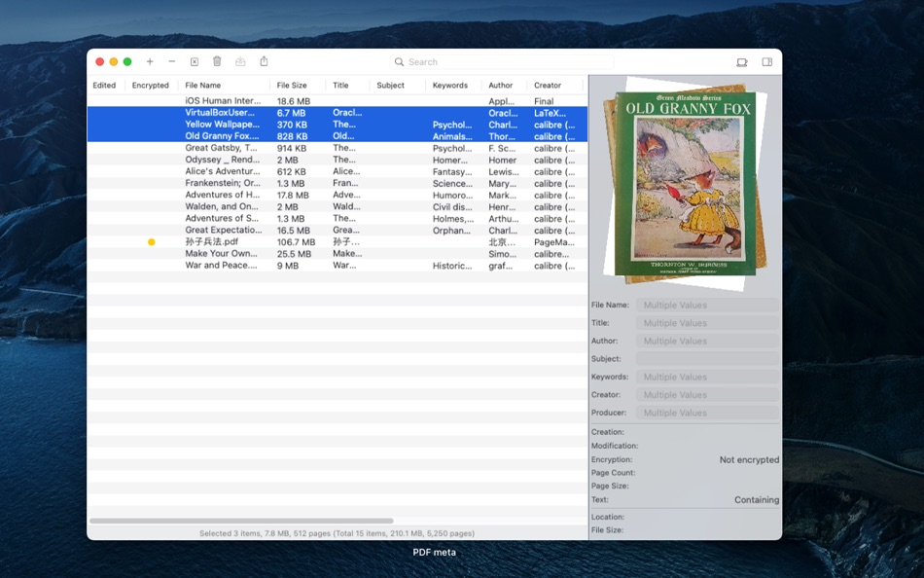Select the 孙子兵法.pdf file name

coord(212,242)
